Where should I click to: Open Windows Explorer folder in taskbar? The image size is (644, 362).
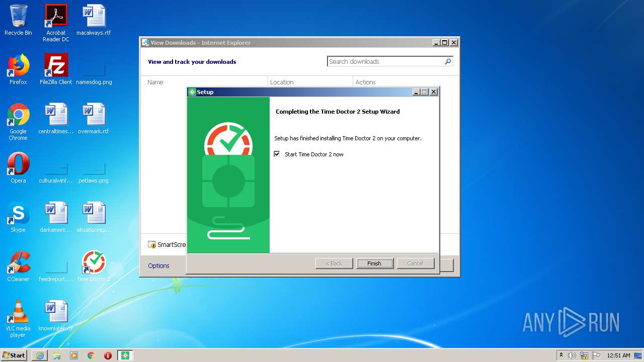pyautogui.click(x=57, y=355)
